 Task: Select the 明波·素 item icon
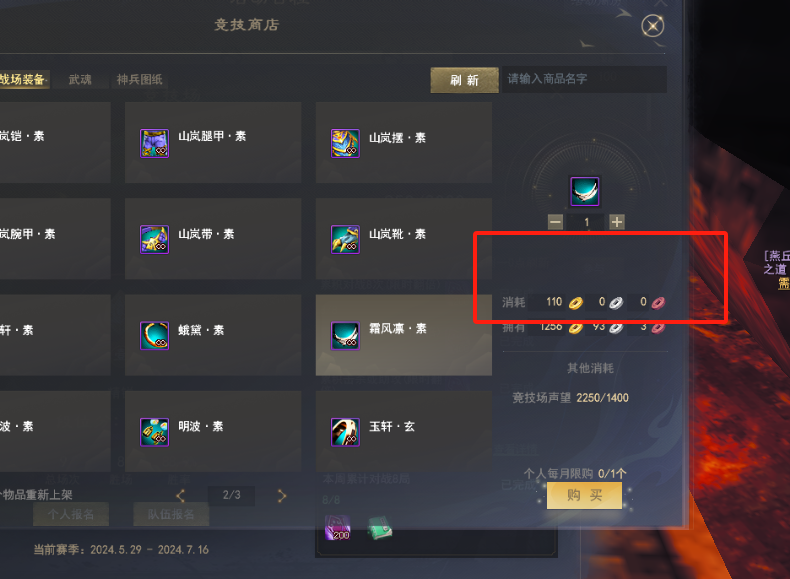click(154, 432)
